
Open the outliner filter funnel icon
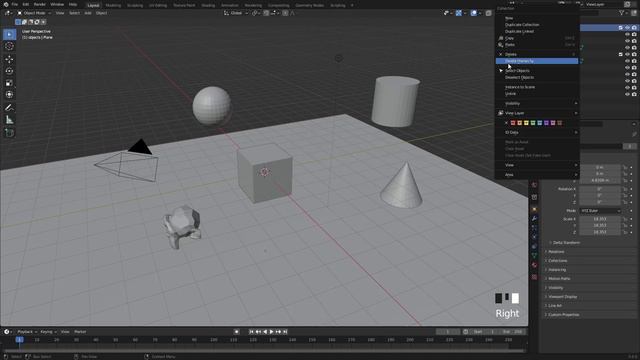point(622,13)
